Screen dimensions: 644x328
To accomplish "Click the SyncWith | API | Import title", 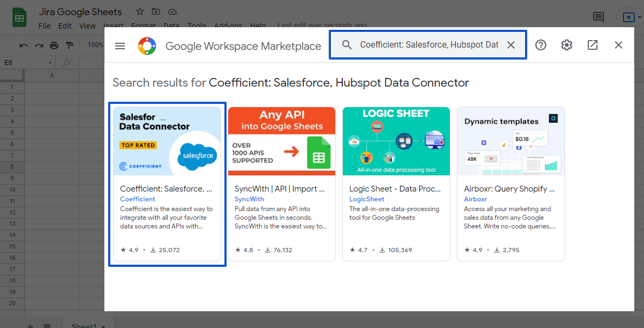I will coord(280,189).
